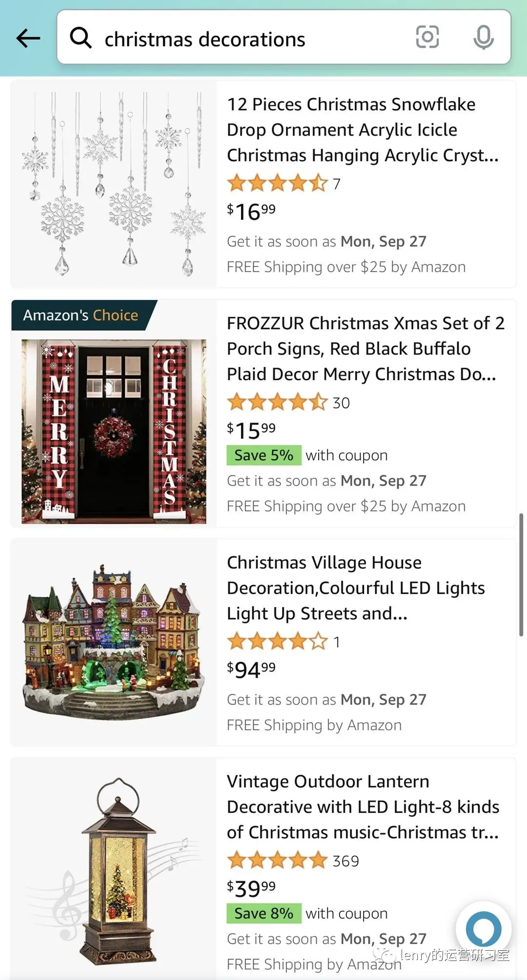Tap star rating of FROZZUR porch signs
This screenshot has height=980, width=527.
(277, 402)
